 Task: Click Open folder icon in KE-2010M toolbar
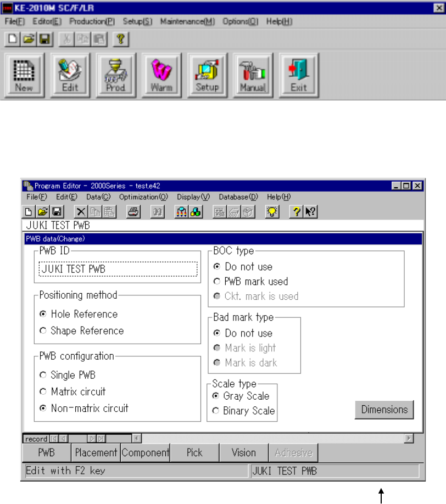[29, 39]
